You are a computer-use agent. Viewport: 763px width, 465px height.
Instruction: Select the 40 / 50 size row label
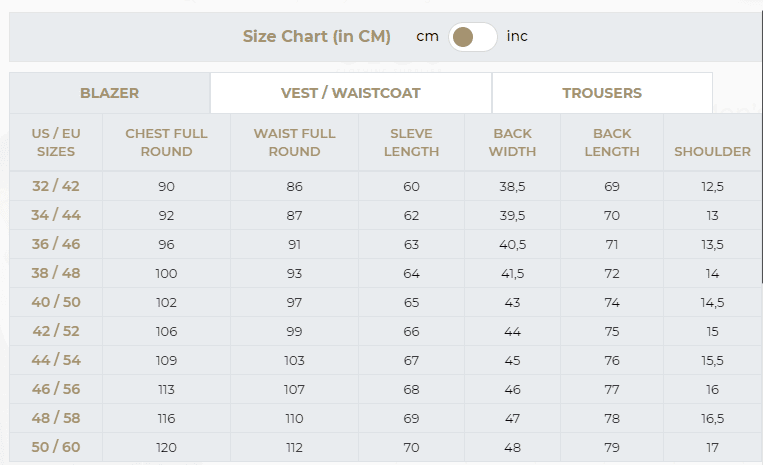(x=56, y=302)
